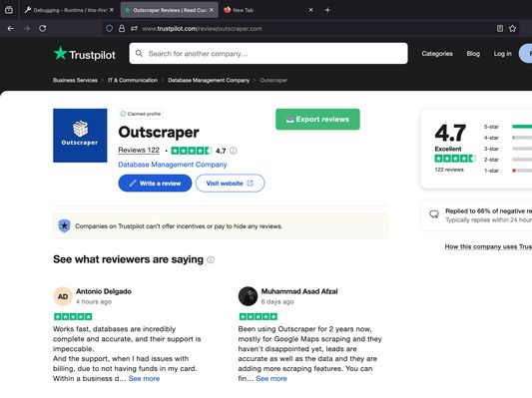Open the Firefox View icon in tab bar

point(9,10)
